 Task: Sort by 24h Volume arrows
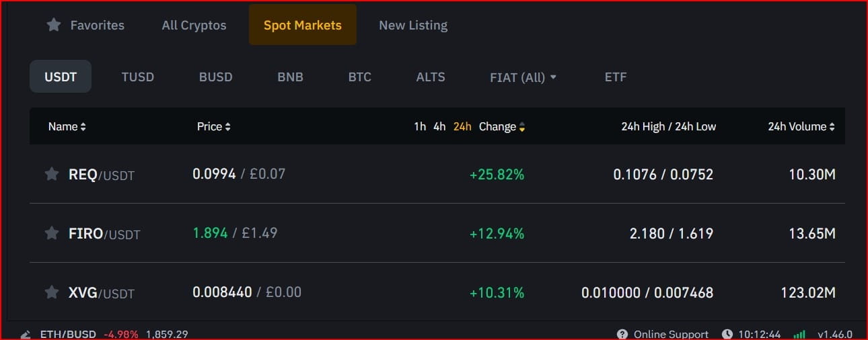832,126
